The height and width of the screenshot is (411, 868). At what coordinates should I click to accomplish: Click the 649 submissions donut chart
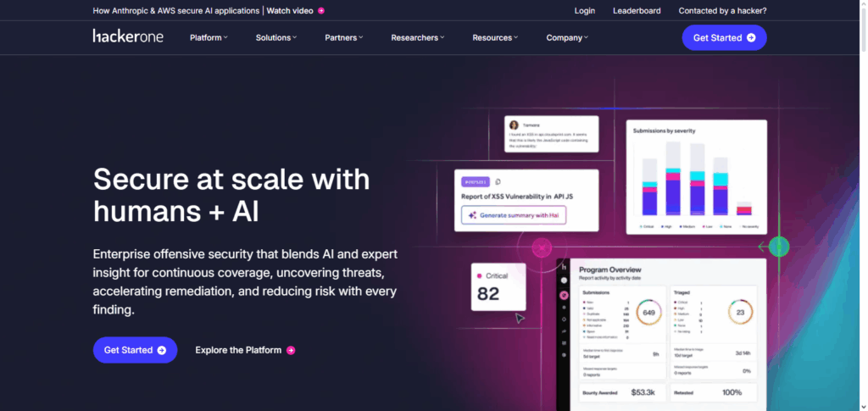648,313
